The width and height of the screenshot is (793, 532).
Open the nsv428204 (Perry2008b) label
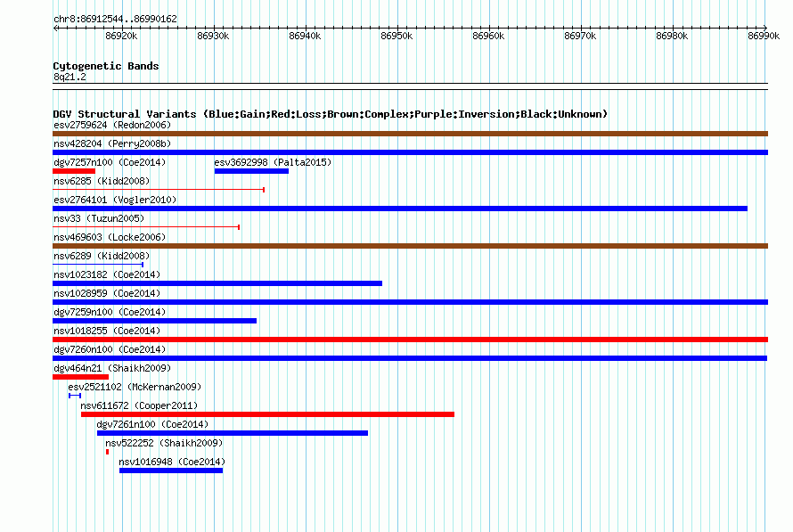click(x=112, y=143)
